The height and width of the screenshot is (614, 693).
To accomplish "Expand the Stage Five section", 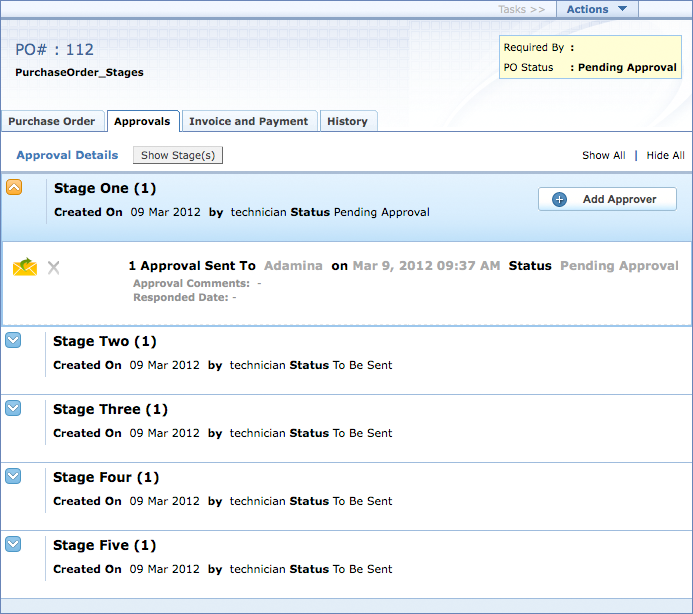I will [13, 544].
